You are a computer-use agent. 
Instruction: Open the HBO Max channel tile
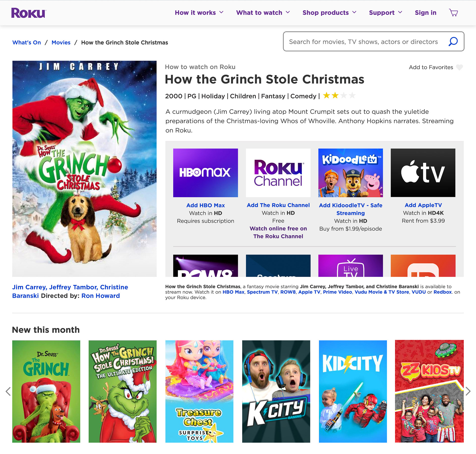(206, 173)
